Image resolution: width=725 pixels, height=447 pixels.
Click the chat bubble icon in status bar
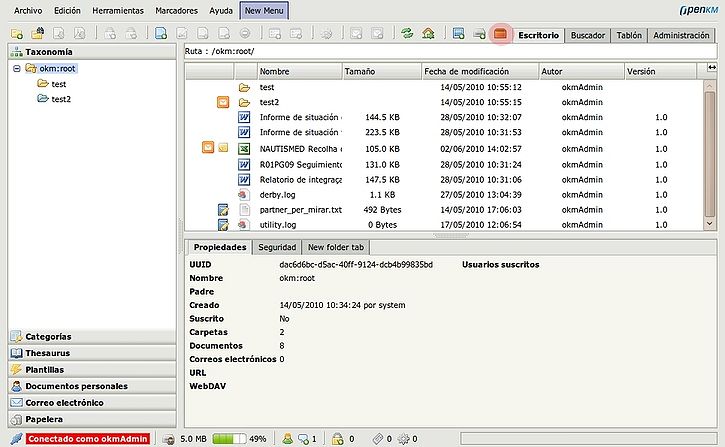(x=303, y=439)
